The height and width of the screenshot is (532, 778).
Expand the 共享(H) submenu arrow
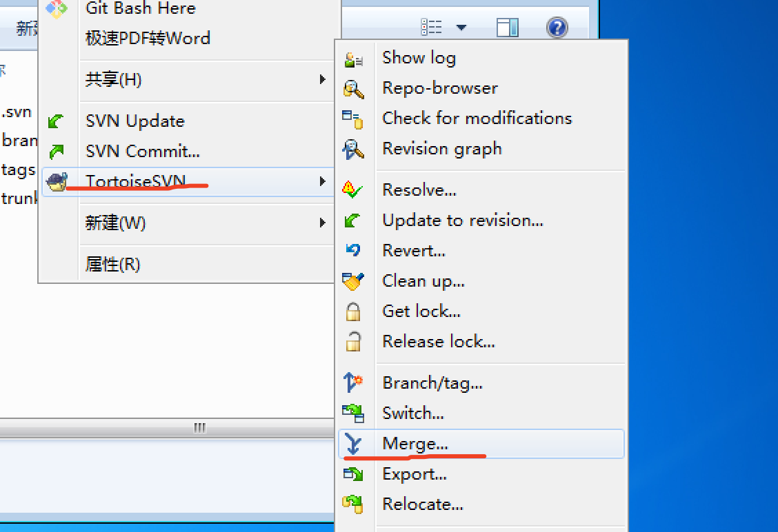(322, 80)
